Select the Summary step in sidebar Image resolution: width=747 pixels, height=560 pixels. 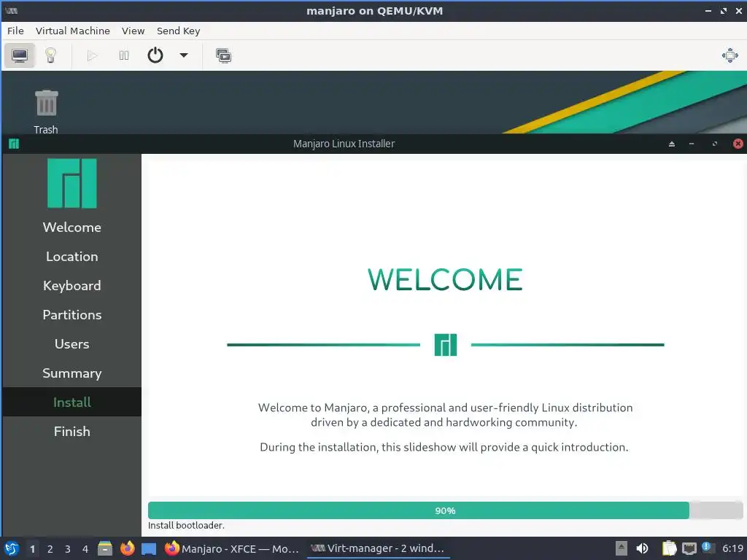click(72, 373)
